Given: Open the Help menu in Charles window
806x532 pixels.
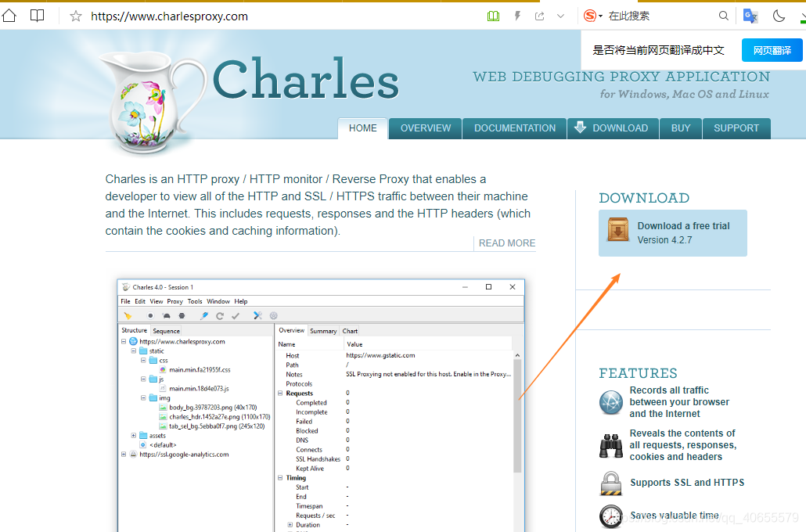Looking at the screenshot, I should 240,301.
